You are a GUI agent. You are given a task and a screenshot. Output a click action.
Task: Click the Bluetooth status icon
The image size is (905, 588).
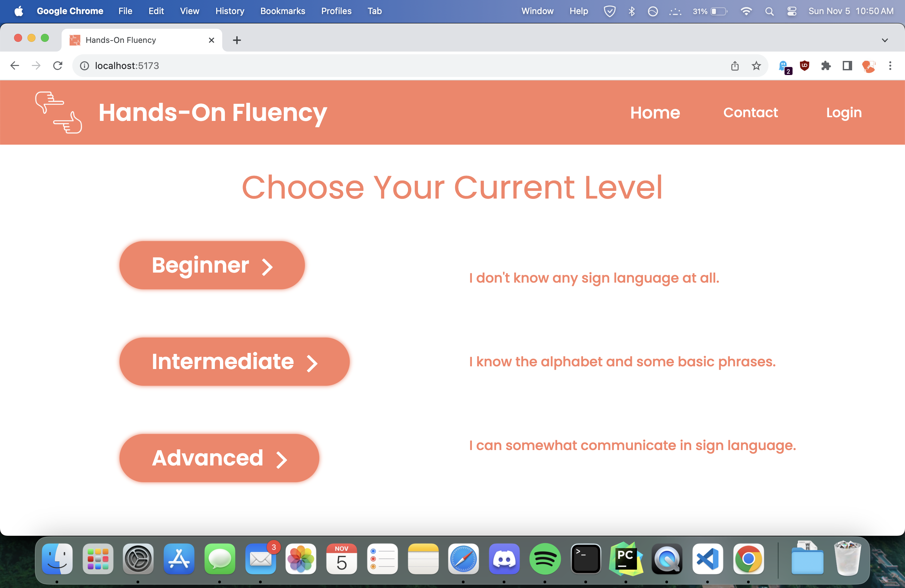(632, 11)
